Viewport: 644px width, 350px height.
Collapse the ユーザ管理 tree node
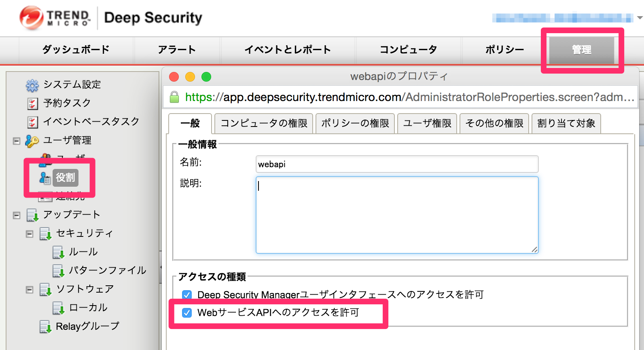[17, 141]
